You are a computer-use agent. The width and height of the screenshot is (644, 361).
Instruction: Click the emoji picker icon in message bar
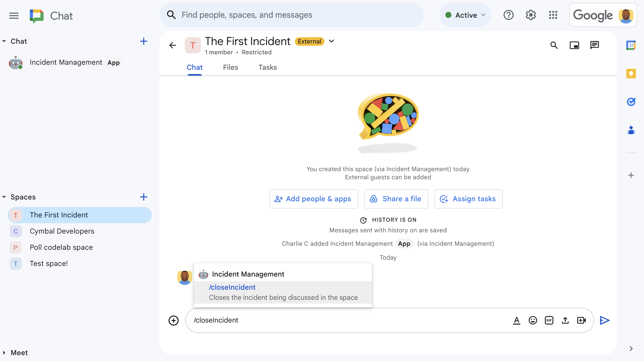[533, 320]
